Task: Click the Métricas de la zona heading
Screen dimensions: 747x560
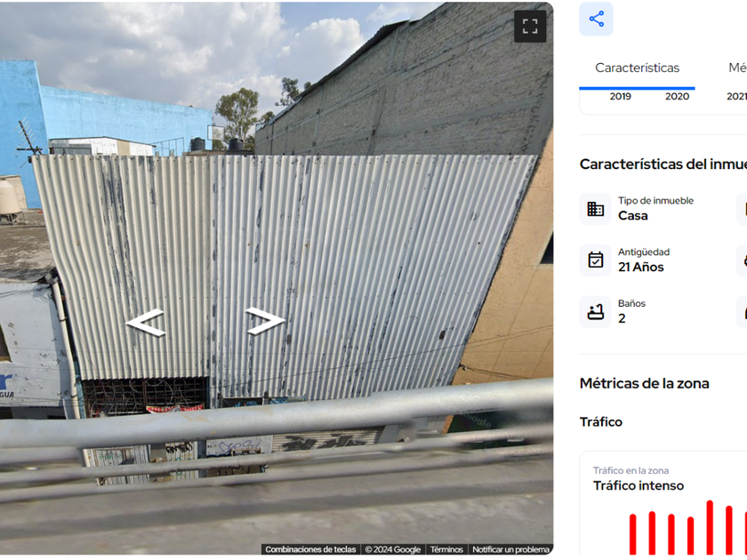Action: point(644,383)
